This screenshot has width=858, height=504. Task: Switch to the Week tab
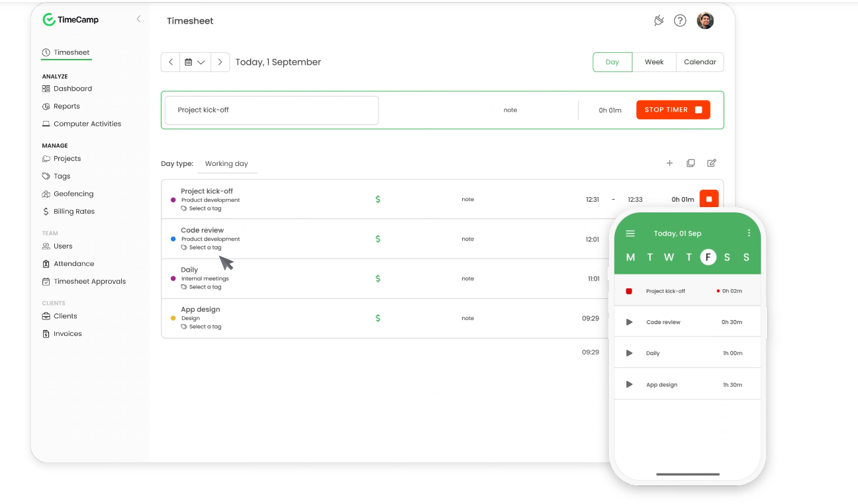pos(654,62)
